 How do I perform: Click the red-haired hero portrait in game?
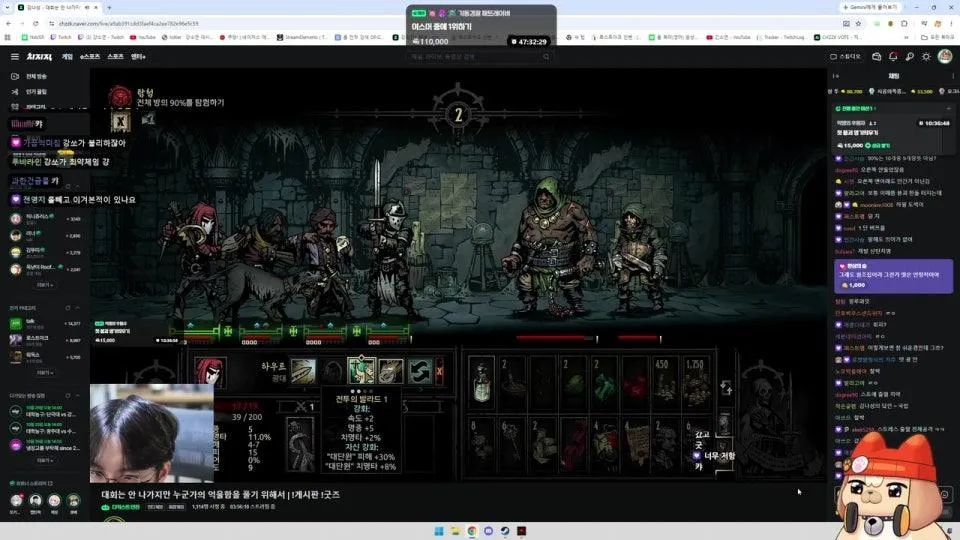[x=210, y=372]
